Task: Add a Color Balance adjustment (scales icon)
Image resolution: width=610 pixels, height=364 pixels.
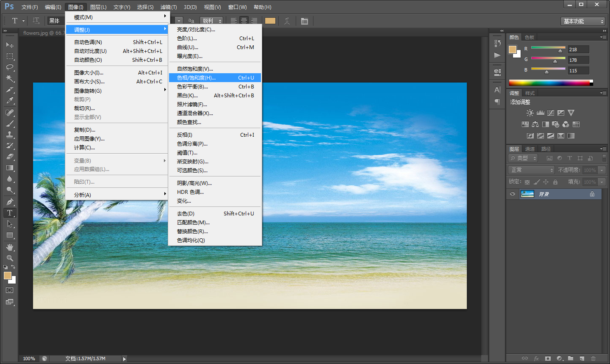Action: pos(535,124)
